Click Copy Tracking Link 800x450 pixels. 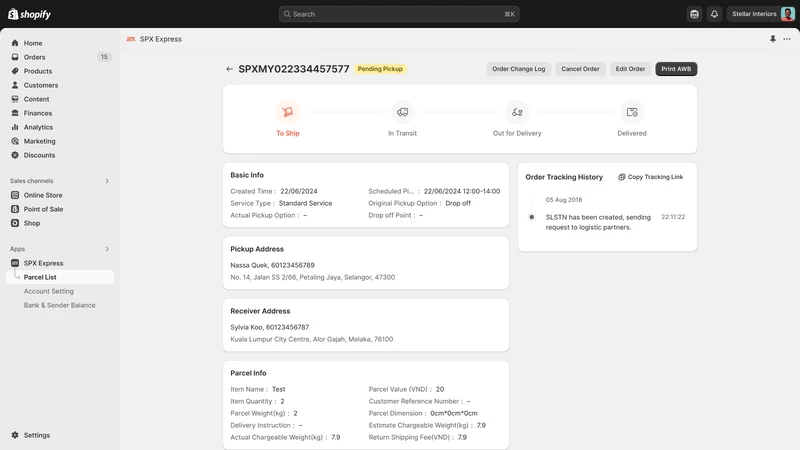tap(651, 177)
